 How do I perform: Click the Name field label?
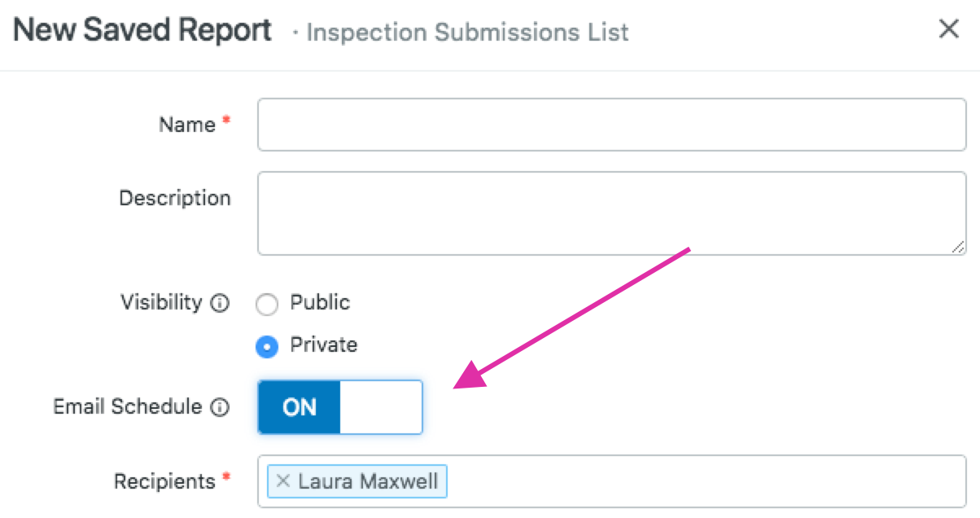[187, 125]
